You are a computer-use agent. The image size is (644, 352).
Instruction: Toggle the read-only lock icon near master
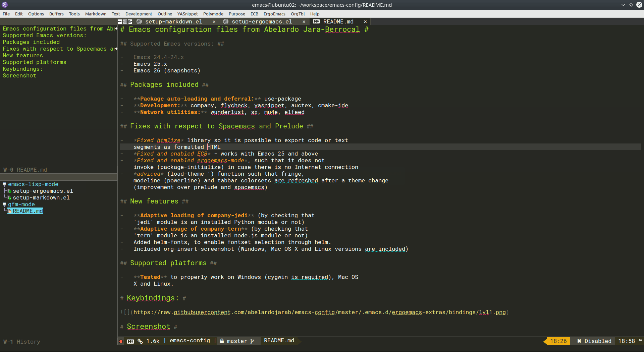[x=222, y=341]
